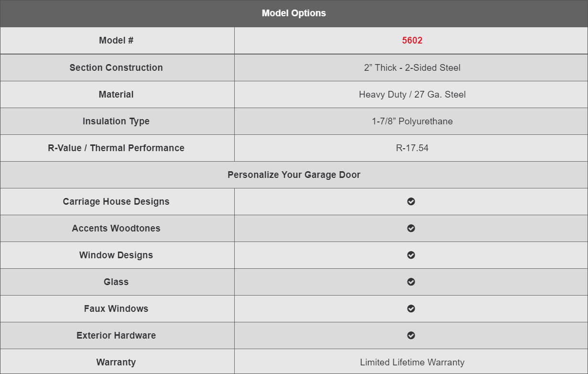Click the Insulation Type label
588x374 pixels.
coord(116,121)
